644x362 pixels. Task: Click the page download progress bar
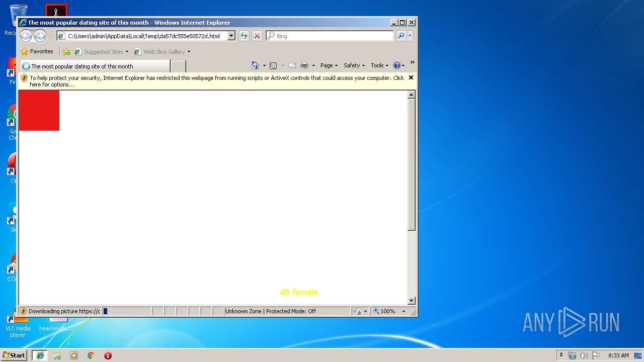pyautogui.click(x=127, y=311)
